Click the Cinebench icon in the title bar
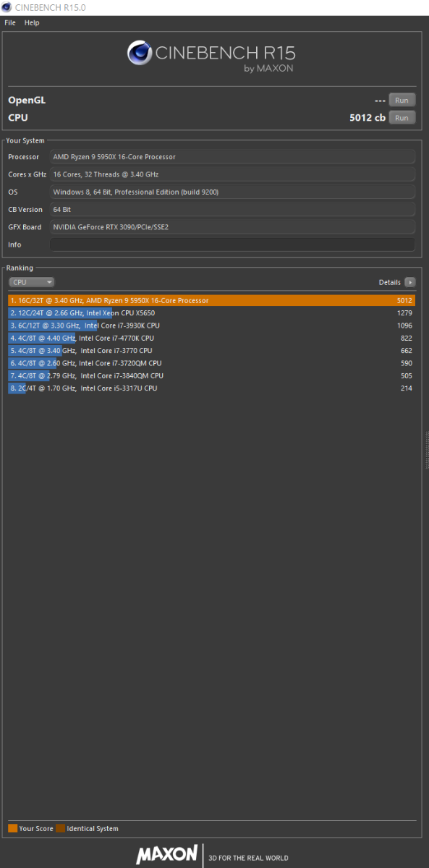This screenshot has width=429, height=868. (x=7, y=7)
